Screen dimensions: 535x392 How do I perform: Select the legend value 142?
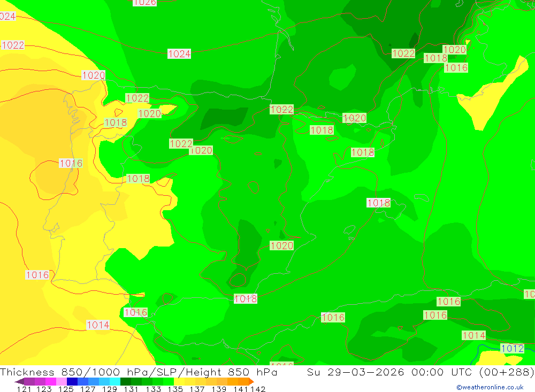258,389
